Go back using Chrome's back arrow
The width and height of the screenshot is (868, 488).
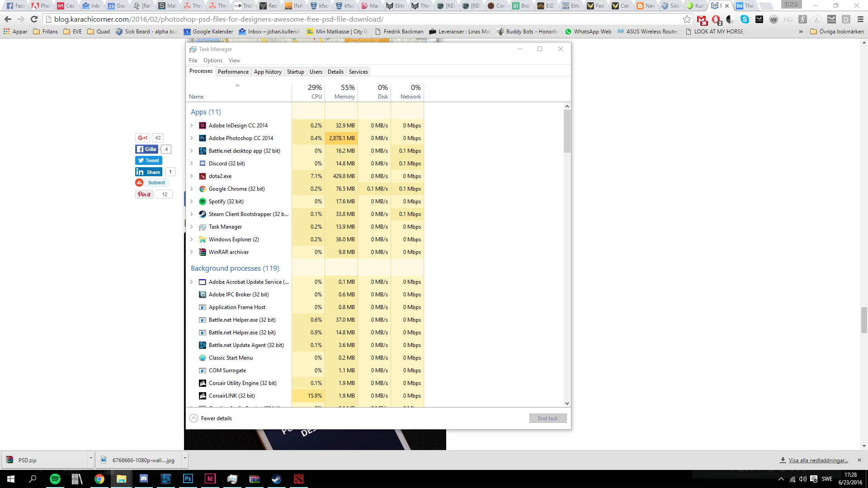[x=8, y=19]
